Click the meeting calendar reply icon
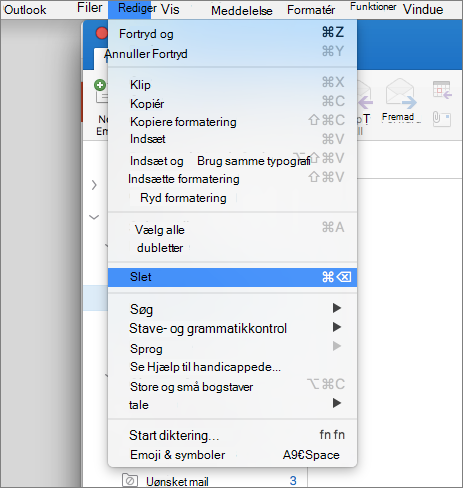Image resolution: width=463 pixels, height=488 pixels. tap(442, 90)
